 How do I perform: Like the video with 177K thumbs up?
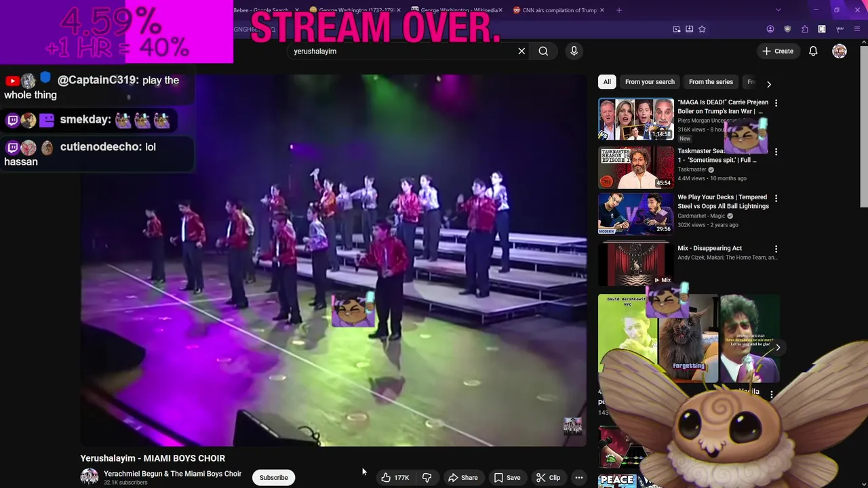pos(394,478)
